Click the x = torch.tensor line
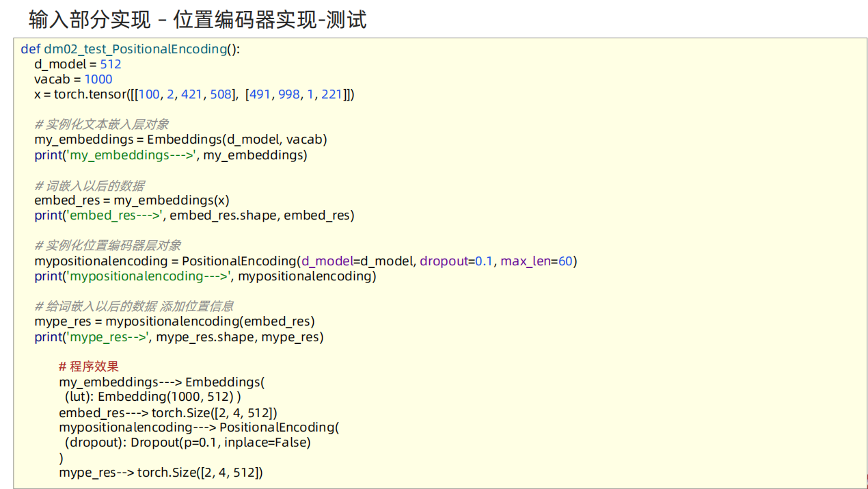The height and width of the screenshot is (489, 868). pyautogui.click(x=194, y=94)
